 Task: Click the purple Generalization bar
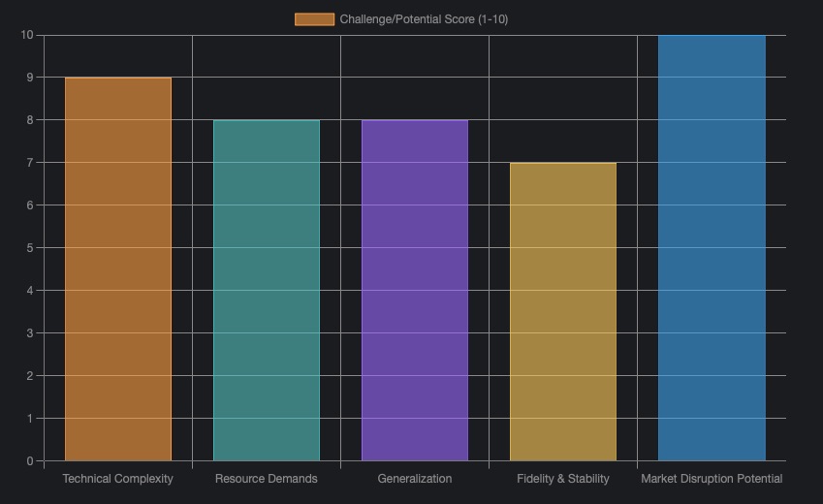(x=415, y=290)
